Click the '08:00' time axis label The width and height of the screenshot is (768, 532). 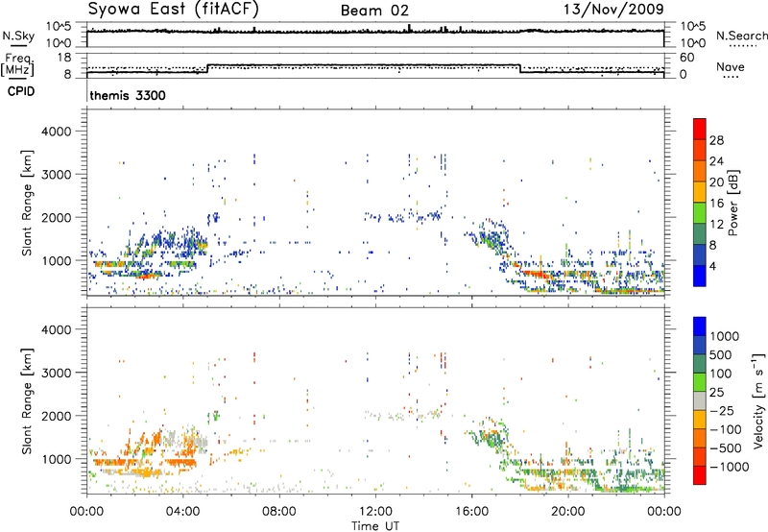[279, 512]
